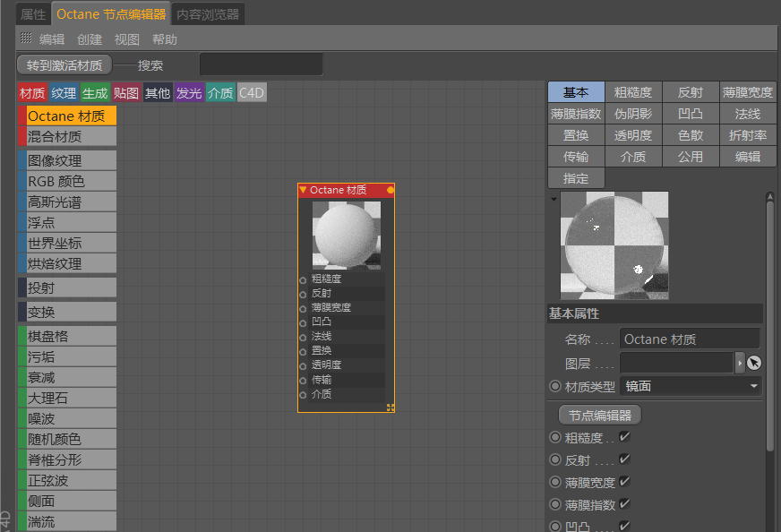This screenshot has width=781, height=532.
Task: Click the search input field
Action: pos(261,64)
